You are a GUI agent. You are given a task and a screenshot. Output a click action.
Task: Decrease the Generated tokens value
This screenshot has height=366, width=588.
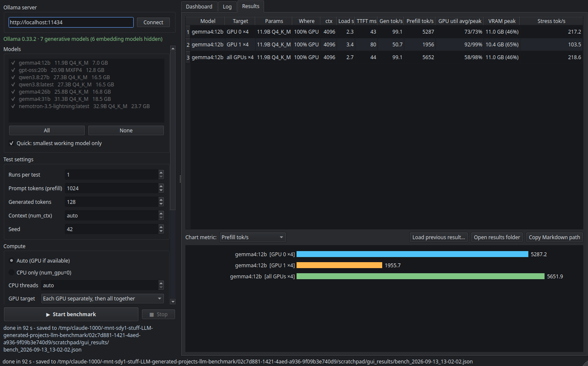(x=161, y=204)
